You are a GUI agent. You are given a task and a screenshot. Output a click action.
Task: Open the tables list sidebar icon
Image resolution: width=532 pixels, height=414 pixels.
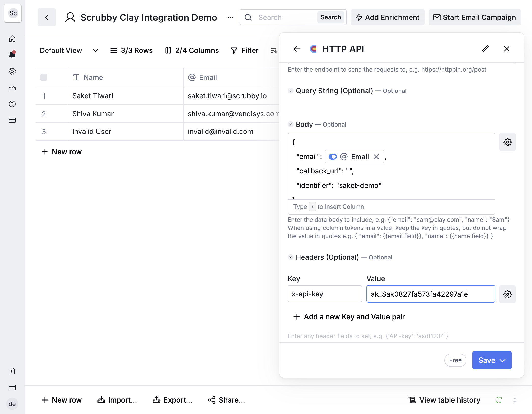click(12, 120)
